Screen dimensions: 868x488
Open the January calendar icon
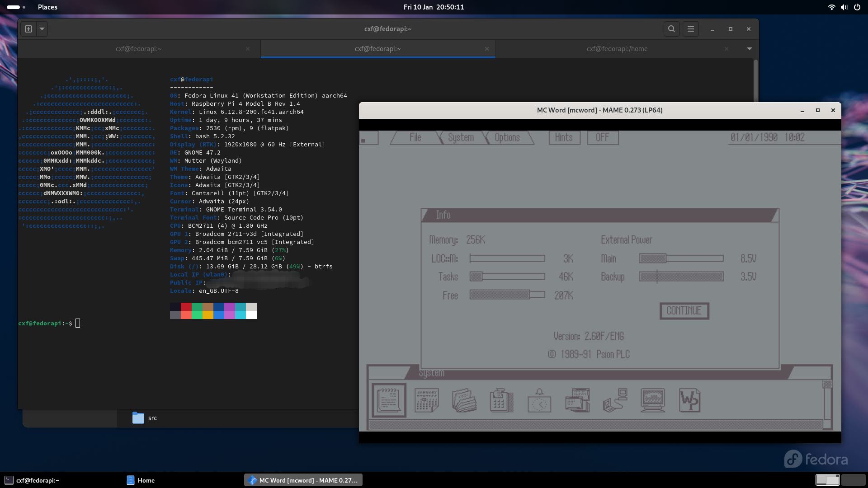(426, 400)
